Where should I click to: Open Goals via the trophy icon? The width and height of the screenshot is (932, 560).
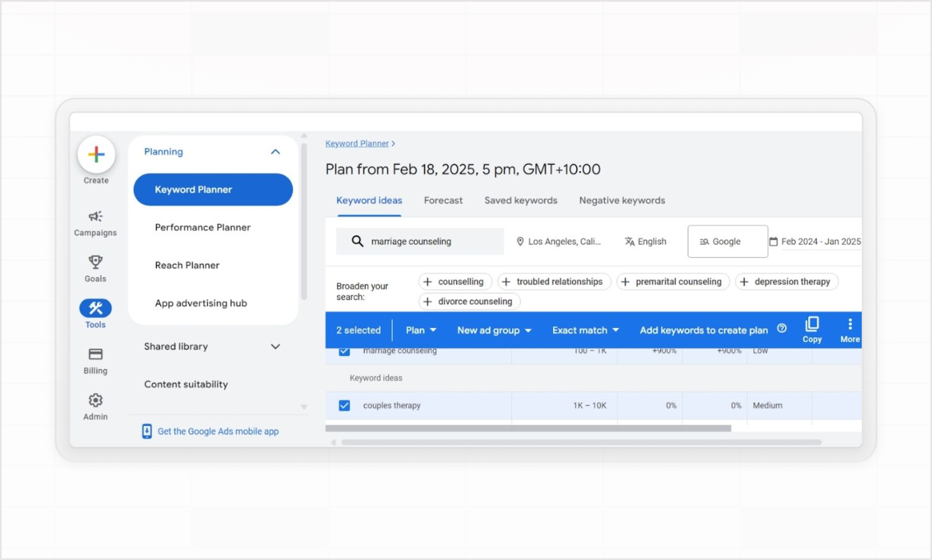(x=95, y=262)
